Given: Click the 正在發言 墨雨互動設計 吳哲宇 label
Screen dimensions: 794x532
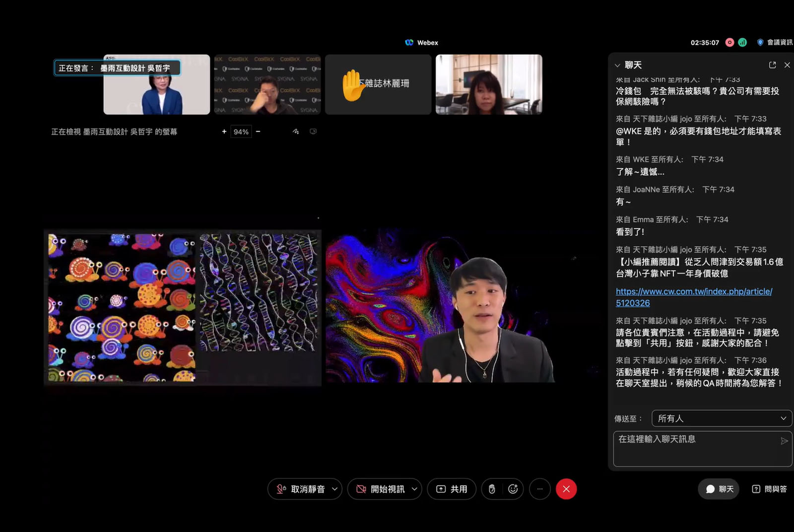Looking at the screenshot, I should coord(117,68).
